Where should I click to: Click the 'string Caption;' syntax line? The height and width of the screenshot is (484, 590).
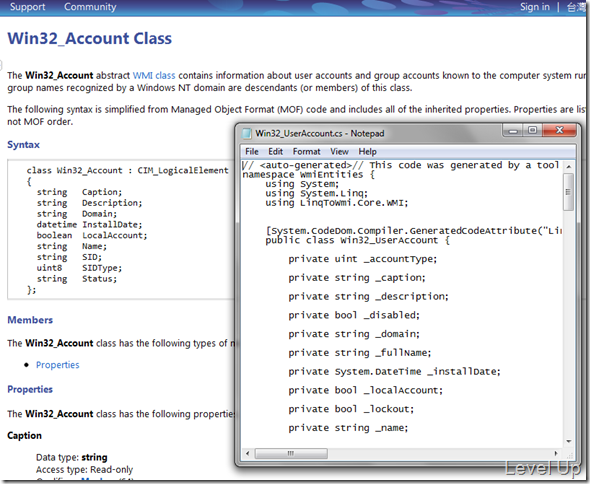coord(79,192)
